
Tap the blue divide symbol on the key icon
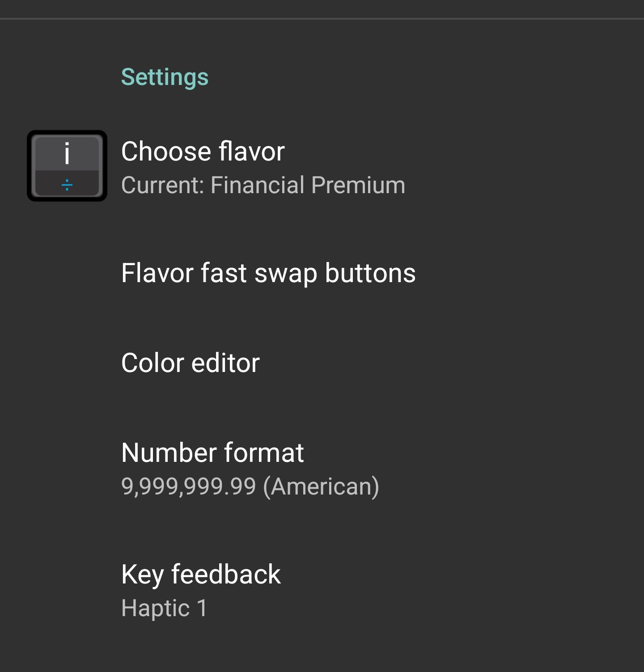[x=67, y=185]
